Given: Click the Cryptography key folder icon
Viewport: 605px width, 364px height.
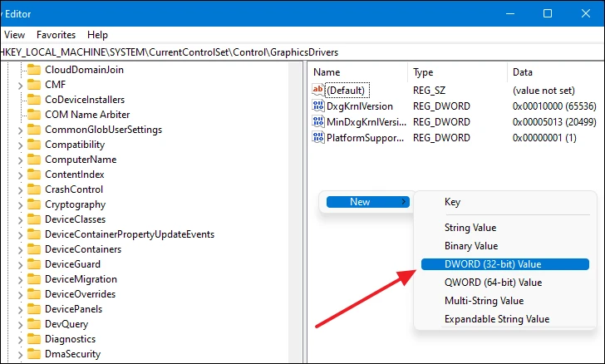Looking at the screenshot, I should [x=33, y=204].
